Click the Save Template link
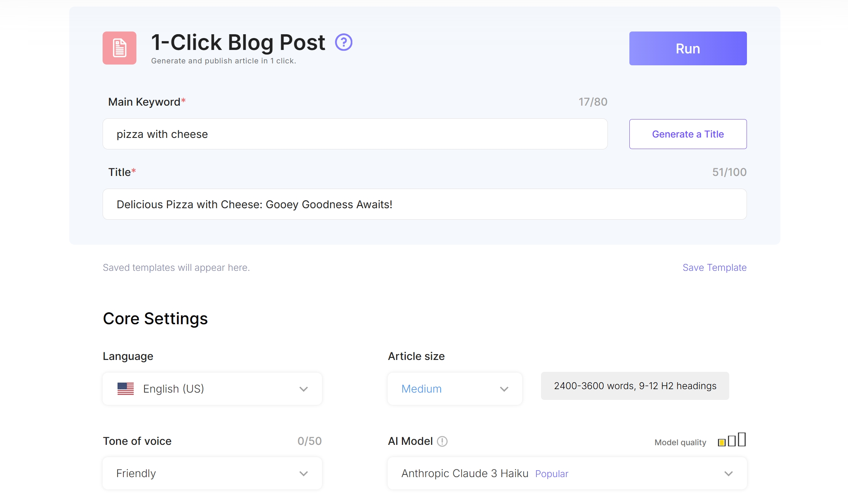Viewport: 848px width, 504px height. tap(714, 267)
